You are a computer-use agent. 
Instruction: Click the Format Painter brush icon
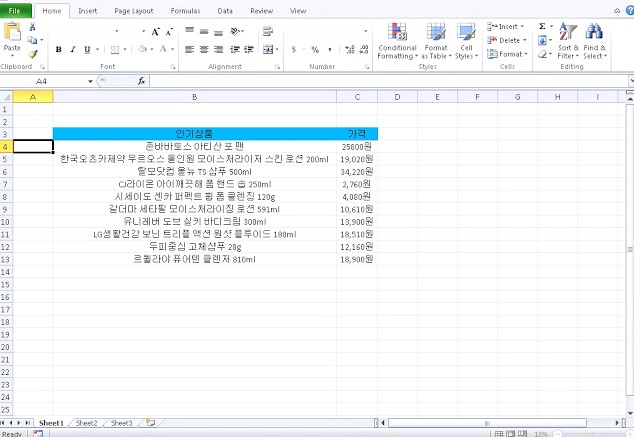coord(33,54)
